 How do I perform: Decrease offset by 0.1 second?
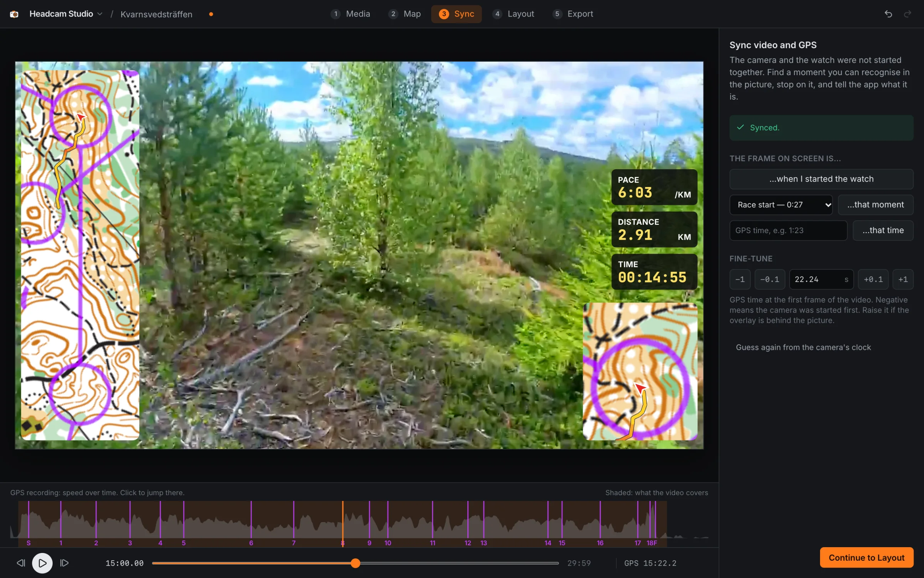coord(770,279)
